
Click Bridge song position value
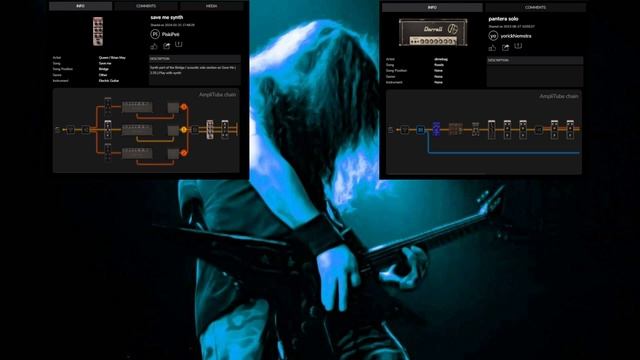[104, 69]
